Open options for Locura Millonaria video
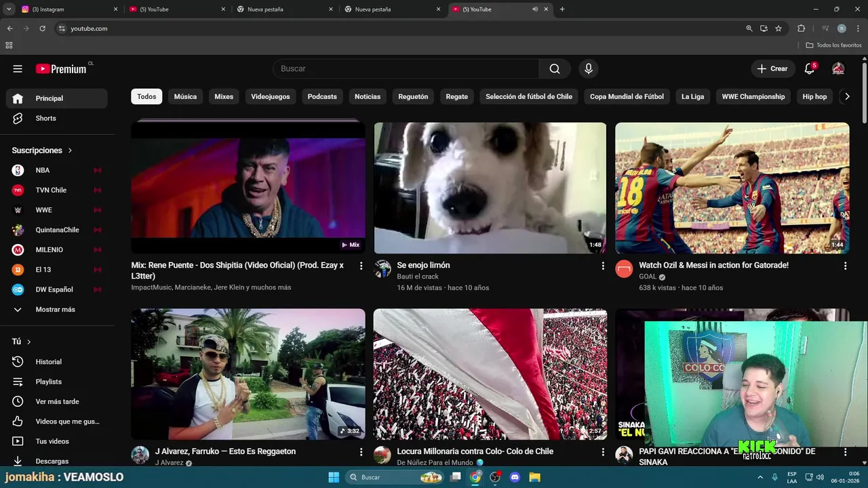The width and height of the screenshot is (868, 488). [x=603, y=451]
